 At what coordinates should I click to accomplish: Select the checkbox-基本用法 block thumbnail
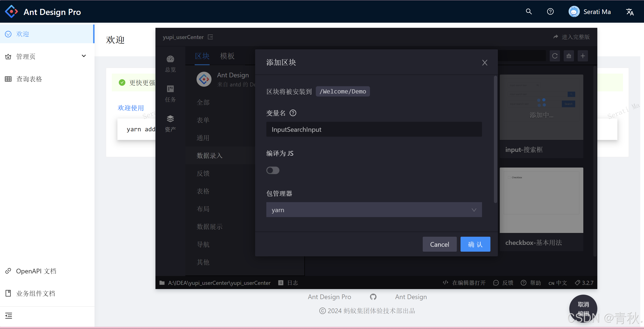541,200
